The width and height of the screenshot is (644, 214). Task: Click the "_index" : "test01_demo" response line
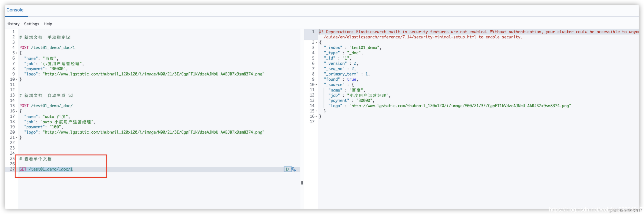pos(352,48)
